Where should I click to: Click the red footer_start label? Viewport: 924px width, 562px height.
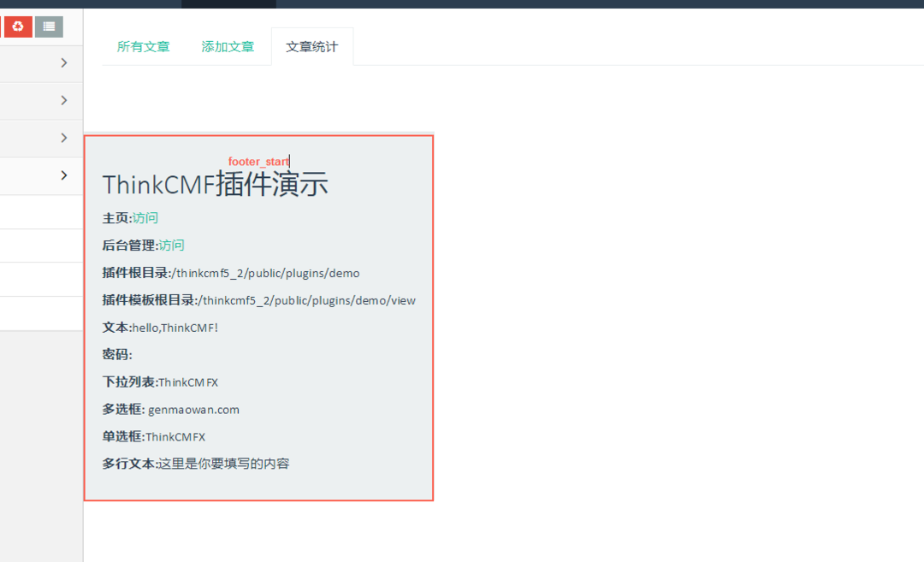(x=258, y=162)
